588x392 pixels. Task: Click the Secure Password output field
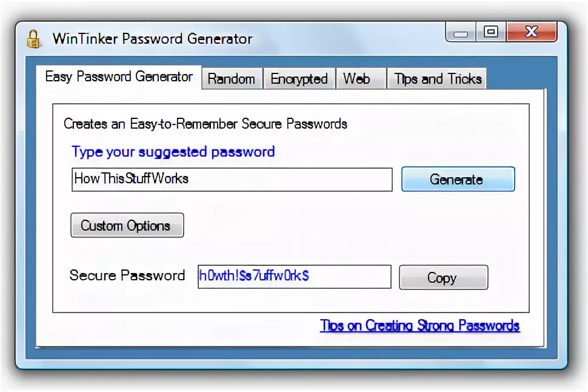(x=295, y=277)
